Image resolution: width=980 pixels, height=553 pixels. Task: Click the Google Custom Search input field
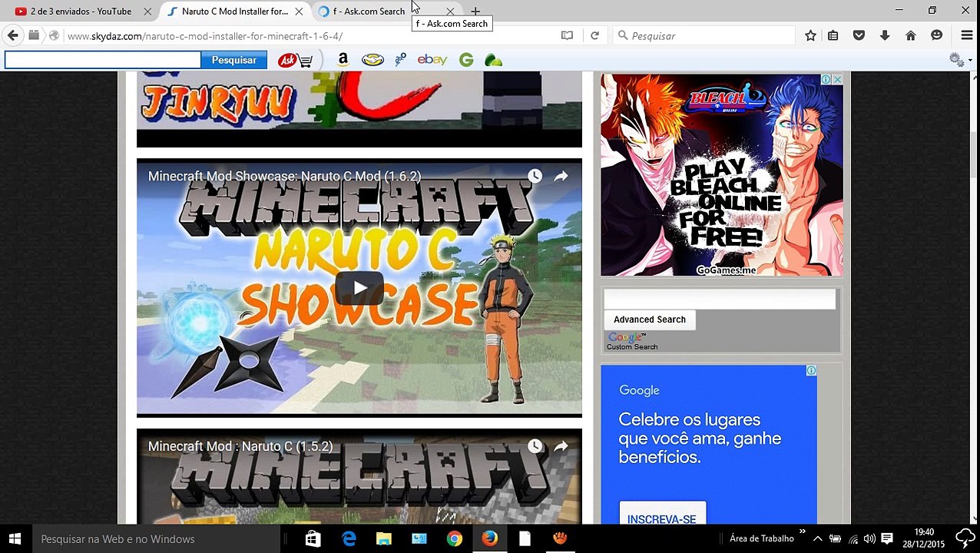click(720, 299)
